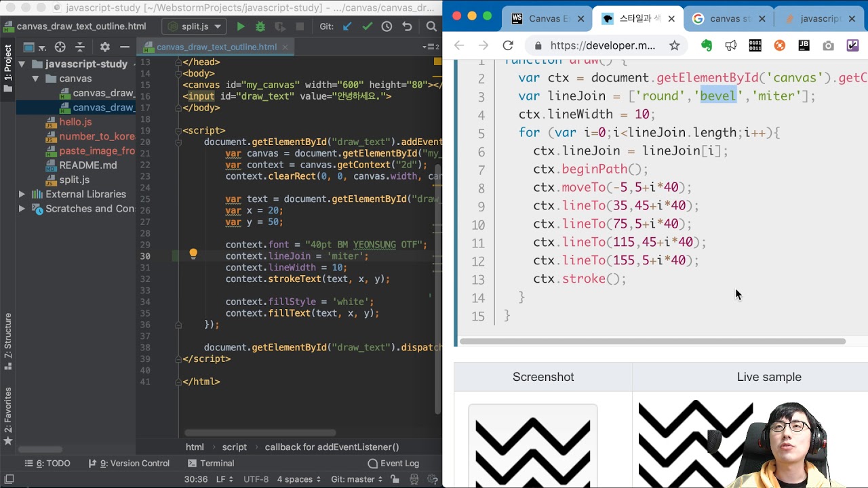Toggle tool window bars at bottom-left corner
This screenshot has width=868, height=488.
tap(9, 479)
